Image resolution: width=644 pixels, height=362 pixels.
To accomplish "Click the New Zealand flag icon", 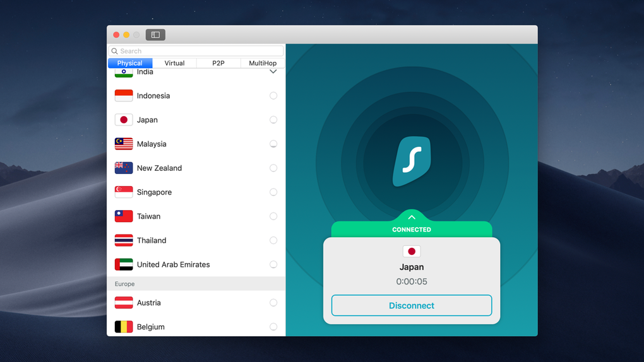I will point(124,168).
